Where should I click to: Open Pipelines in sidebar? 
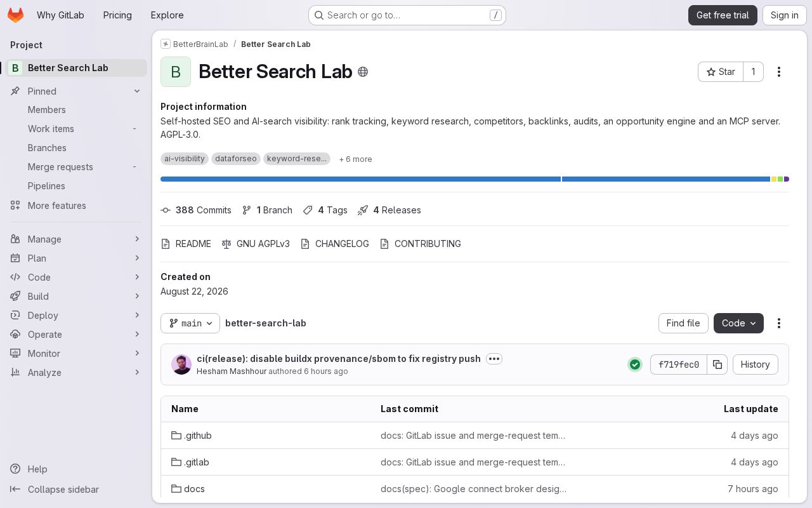pos(76,186)
